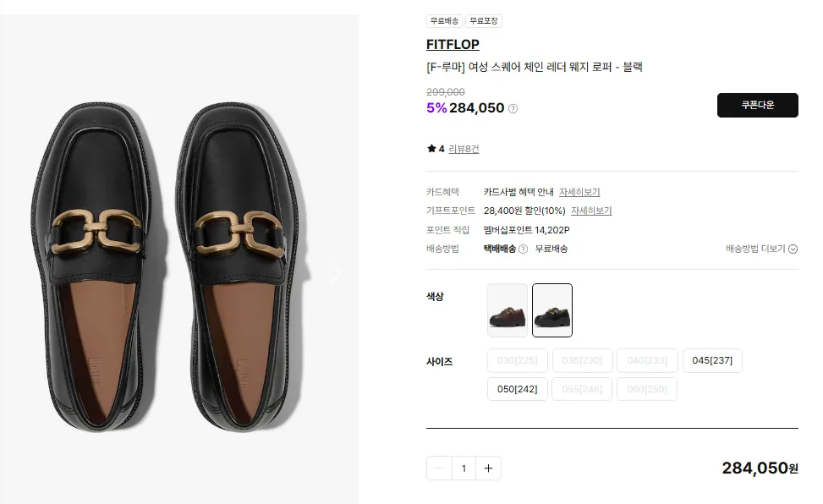Viewport: 823px width, 504px height.
Task: Click the 쿠폰다운 coupon download button
Action: point(757,105)
